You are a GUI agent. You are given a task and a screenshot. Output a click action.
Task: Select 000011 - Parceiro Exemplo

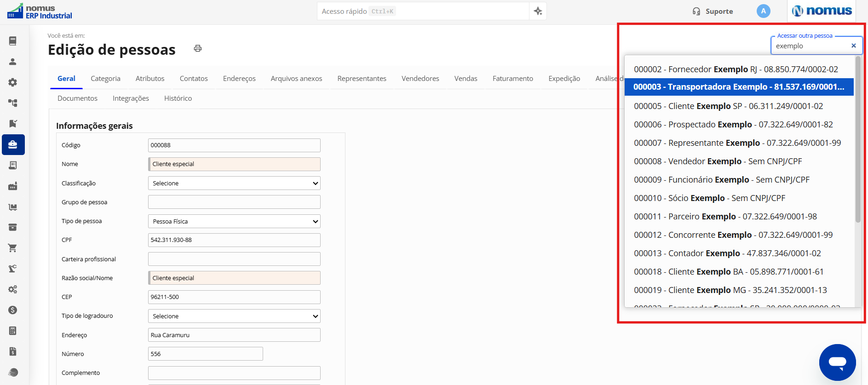click(x=739, y=216)
